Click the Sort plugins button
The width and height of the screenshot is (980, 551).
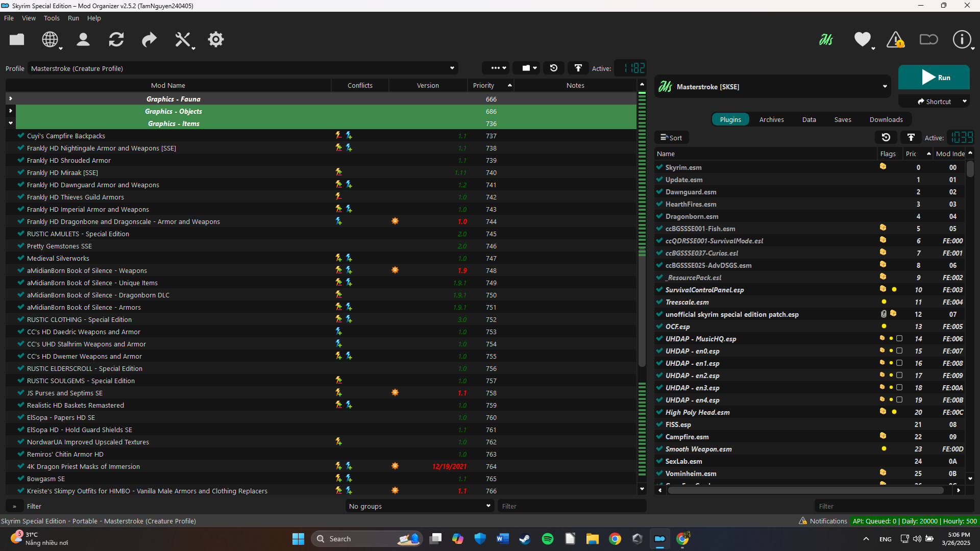tap(671, 138)
